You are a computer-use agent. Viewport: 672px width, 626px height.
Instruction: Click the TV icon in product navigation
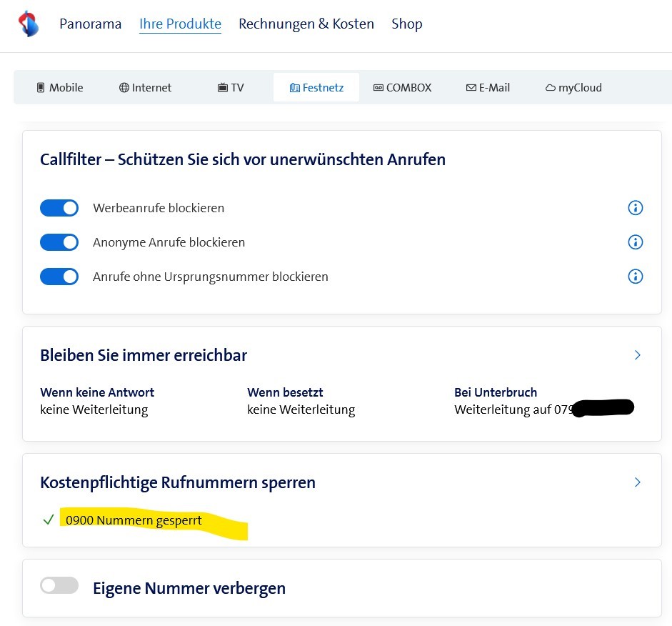(x=224, y=87)
